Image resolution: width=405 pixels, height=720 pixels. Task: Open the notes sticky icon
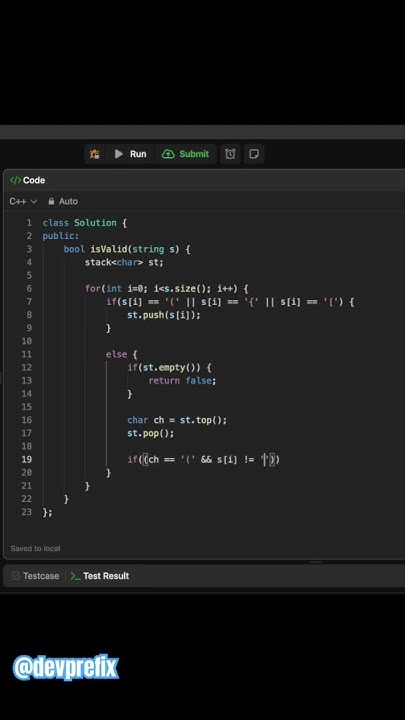point(254,154)
